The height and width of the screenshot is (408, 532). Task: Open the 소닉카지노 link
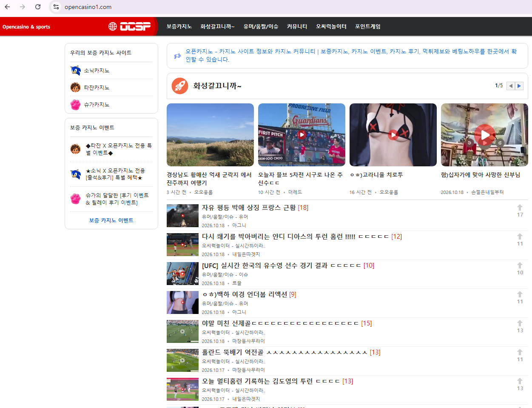tap(97, 71)
